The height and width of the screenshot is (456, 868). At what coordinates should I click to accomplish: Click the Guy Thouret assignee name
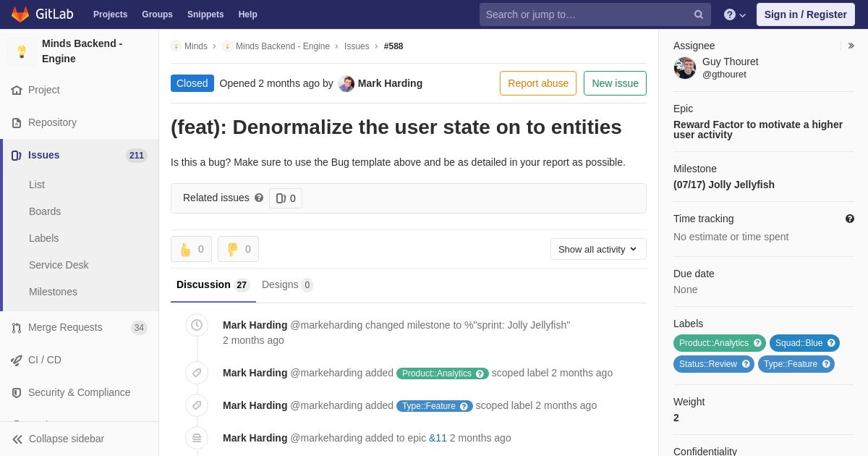coord(731,62)
